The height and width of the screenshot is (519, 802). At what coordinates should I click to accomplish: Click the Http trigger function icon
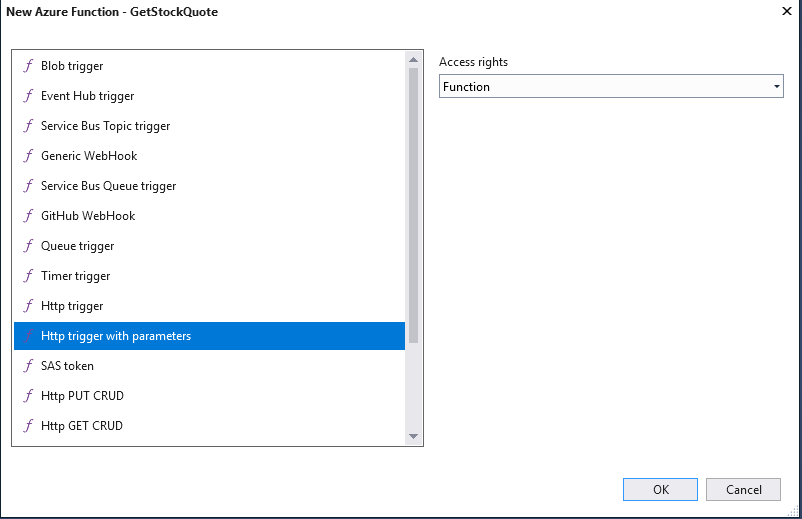(x=29, y=306)
